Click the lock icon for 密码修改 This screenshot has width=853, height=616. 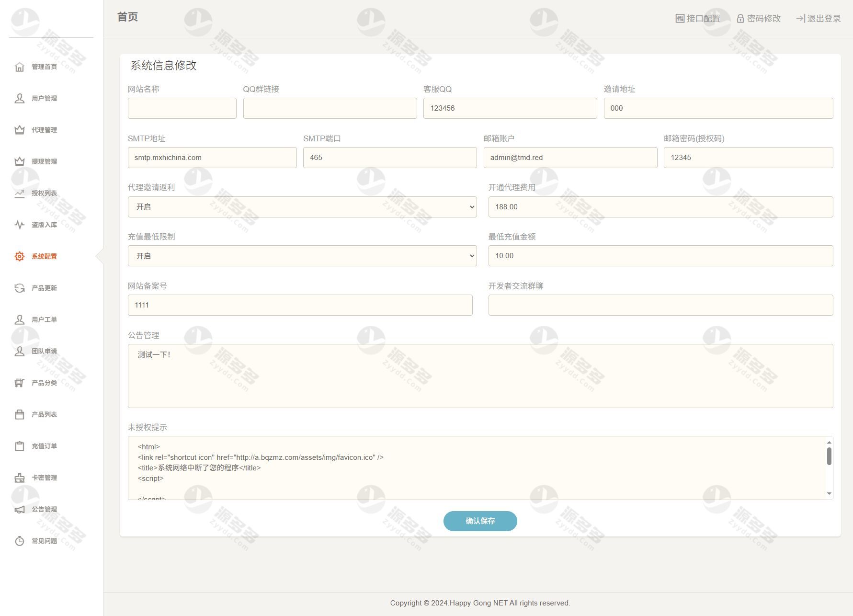tap(740, 18)
